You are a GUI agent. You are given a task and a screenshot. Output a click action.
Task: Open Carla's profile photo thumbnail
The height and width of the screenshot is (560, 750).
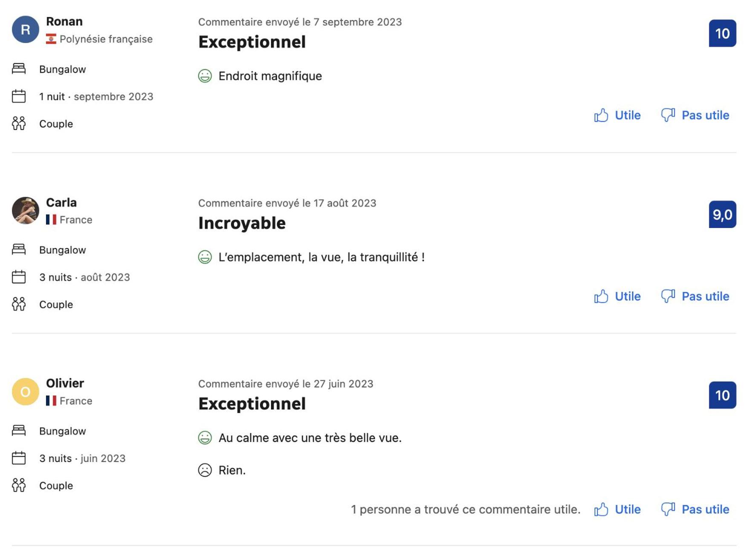click(26, 211)
